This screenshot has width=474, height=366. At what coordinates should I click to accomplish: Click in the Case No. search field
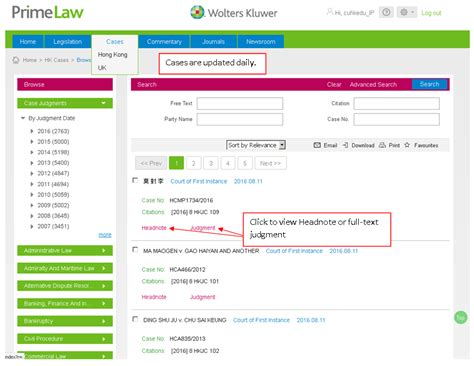(396, 119)
